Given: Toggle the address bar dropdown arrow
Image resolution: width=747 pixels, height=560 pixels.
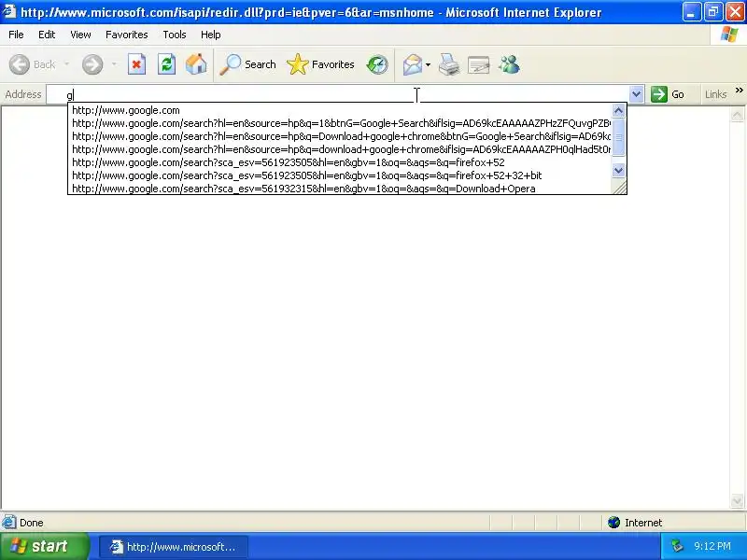Looking at the screenshot, I should point(636,94).
